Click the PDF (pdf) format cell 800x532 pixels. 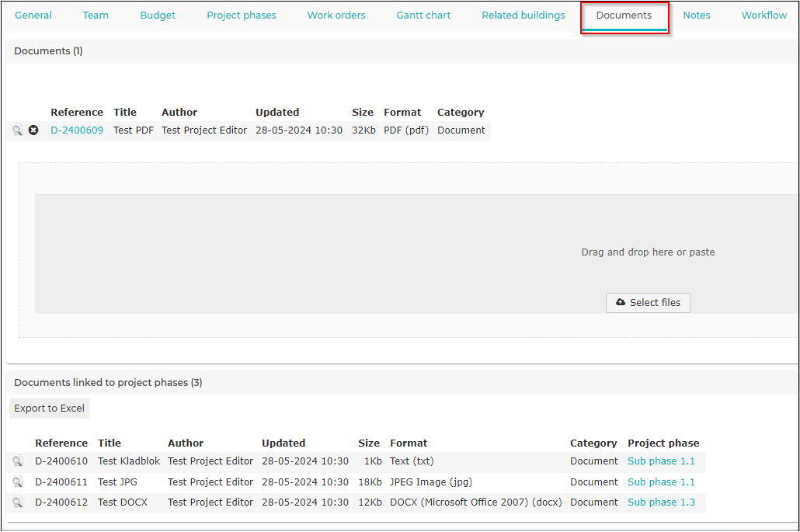(x=406, y=130)
